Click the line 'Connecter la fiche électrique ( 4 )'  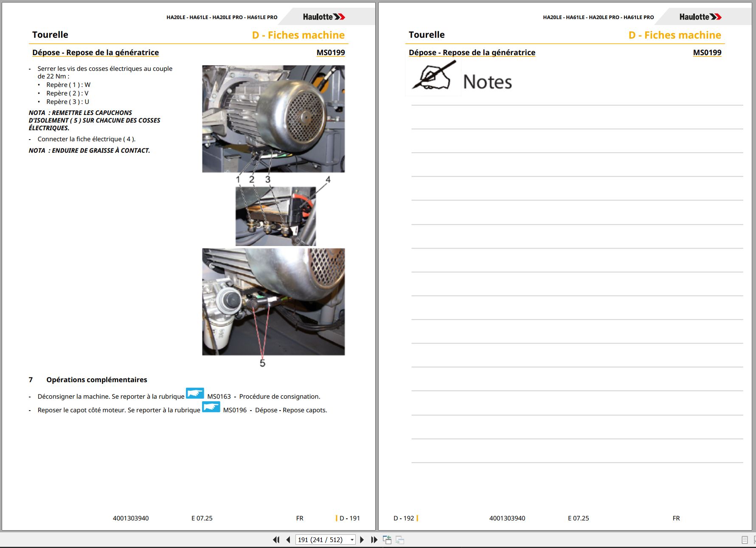coord(87,139)
